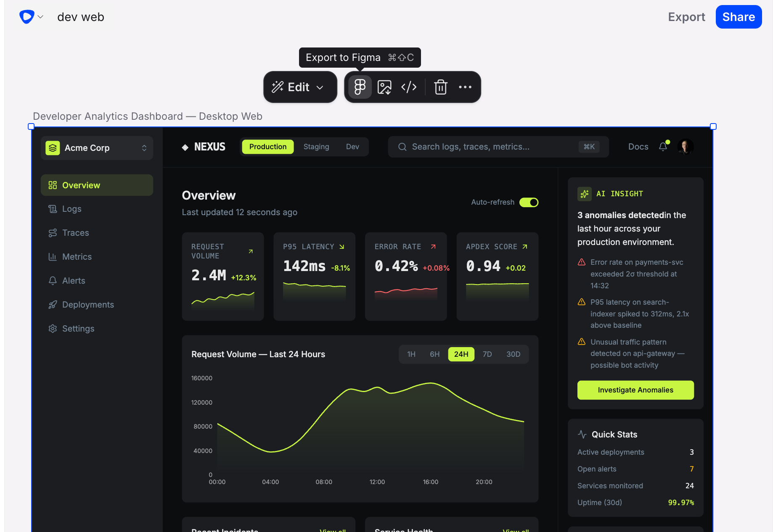Switch to the Dev environment tab
Screen dimensions: 773x532
tap(352, 147)
